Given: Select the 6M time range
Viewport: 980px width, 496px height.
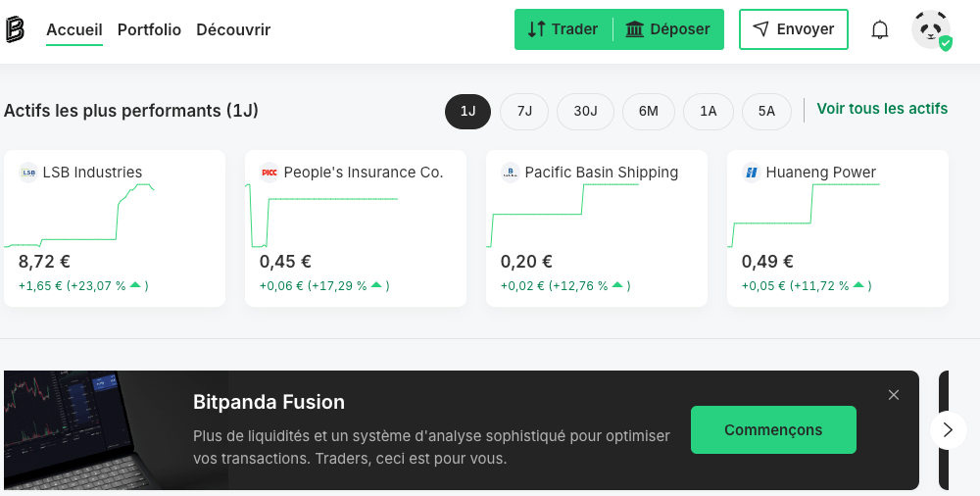Looking at the screenshot, I should (x=648, y=111).
